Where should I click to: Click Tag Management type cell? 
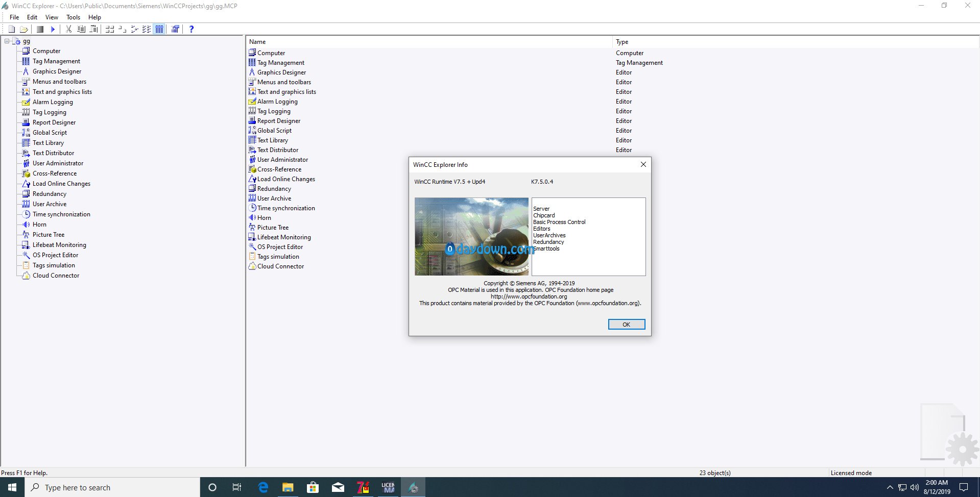[639, 63]
